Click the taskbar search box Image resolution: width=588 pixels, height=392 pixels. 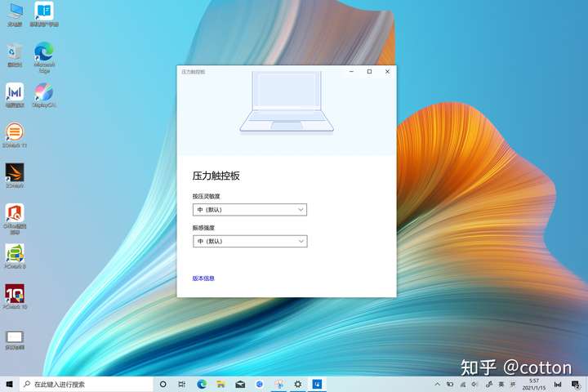(87, 384)
